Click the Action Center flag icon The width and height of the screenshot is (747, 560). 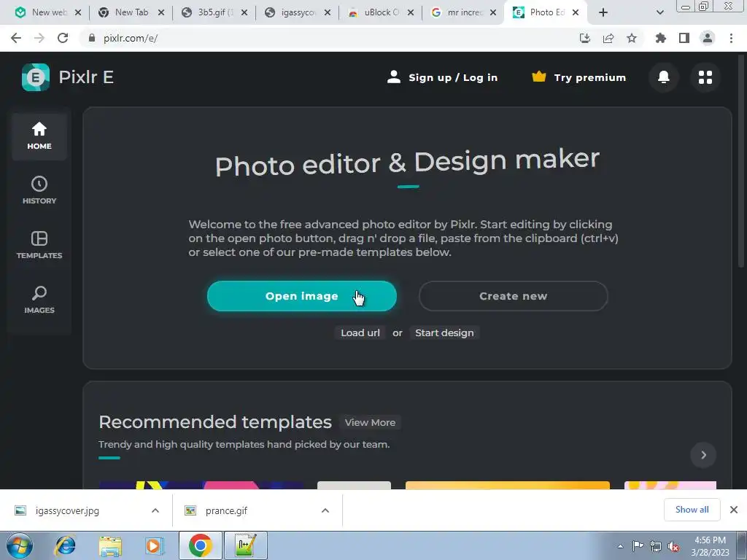tap(638, 546)
